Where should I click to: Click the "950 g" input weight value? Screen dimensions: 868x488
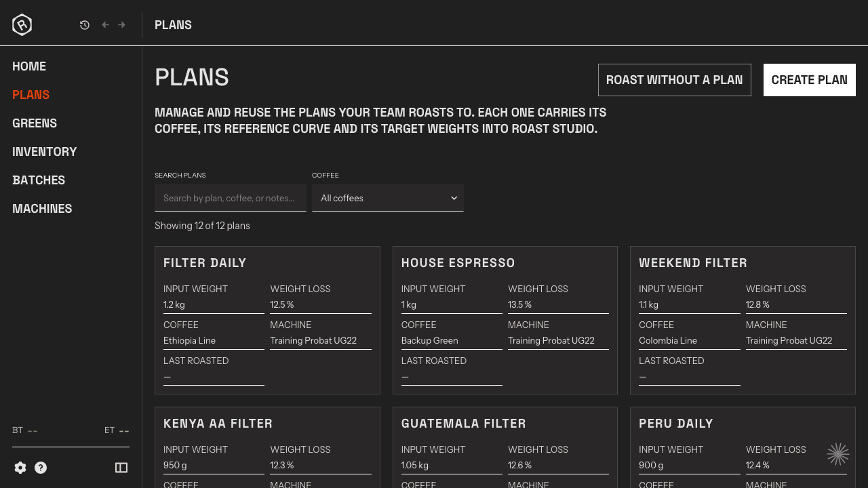pyautogui.click(x=176, y=466)
